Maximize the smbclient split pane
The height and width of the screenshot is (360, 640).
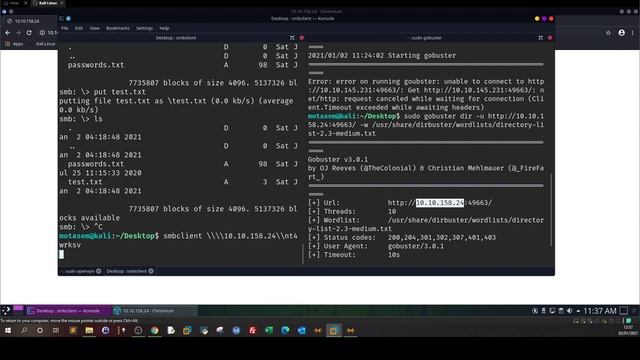click(292, 38)
